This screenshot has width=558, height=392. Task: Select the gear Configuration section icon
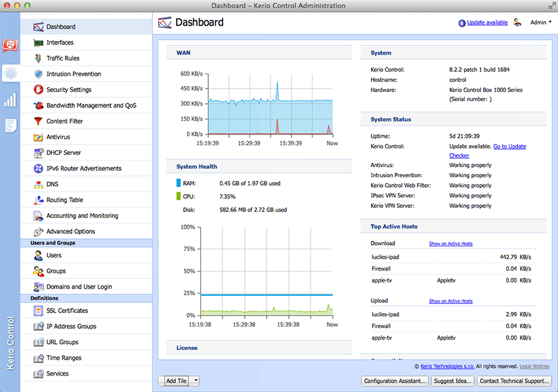tap(11, 74)
